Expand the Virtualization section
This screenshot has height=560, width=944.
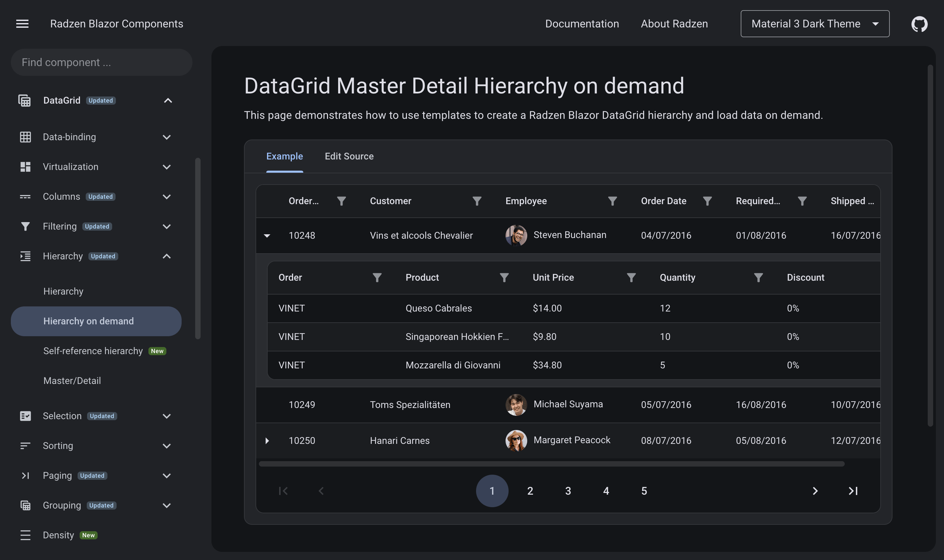pos(166,167)
